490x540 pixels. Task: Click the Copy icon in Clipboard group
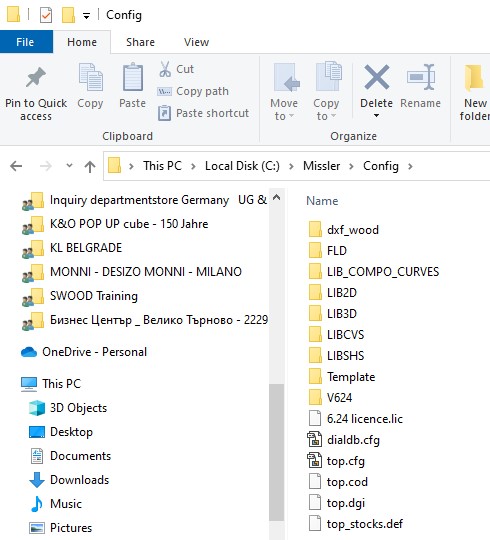(x=90, y=77)
